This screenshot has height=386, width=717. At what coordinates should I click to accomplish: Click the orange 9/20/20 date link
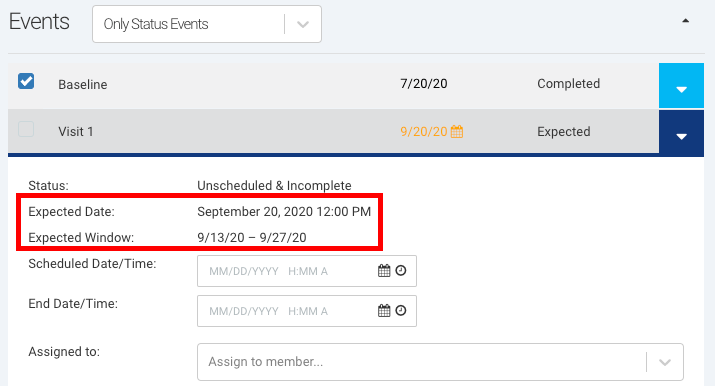(423, 132)
